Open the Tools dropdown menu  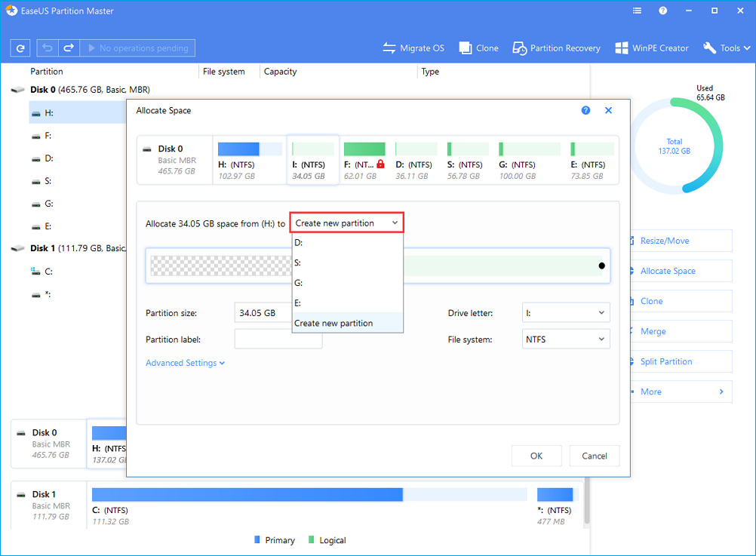[726, 48]
